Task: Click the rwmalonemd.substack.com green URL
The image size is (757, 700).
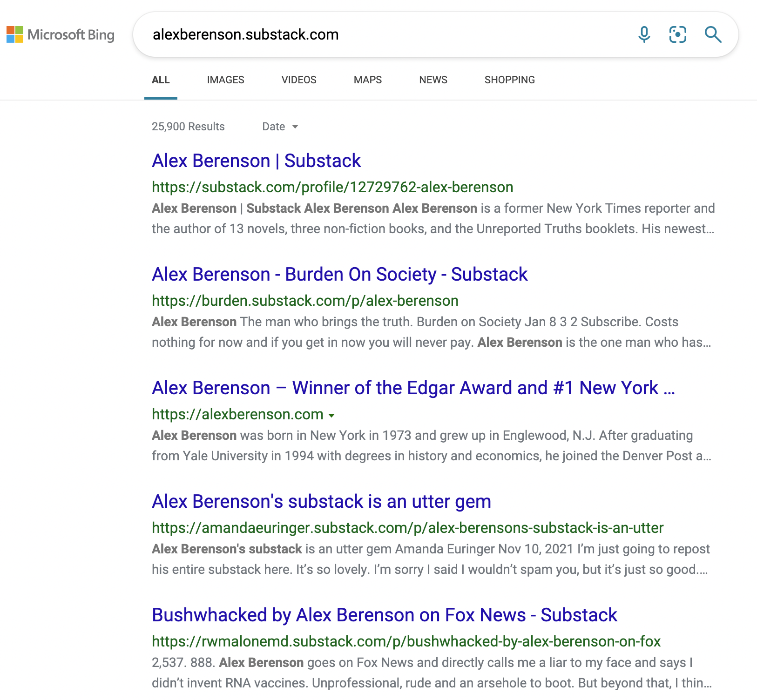Action: pos(406,641)
